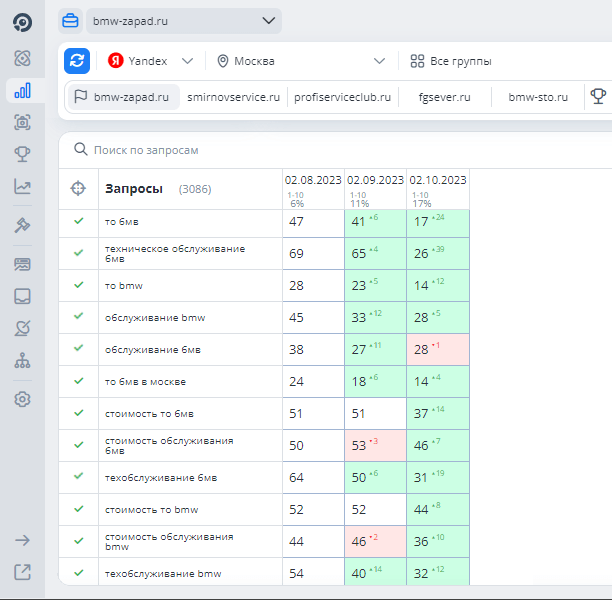Click cell 69 for 'техническое обслуживание бмв'
This screenshot has height=600, width=612.
pos(313,253)
